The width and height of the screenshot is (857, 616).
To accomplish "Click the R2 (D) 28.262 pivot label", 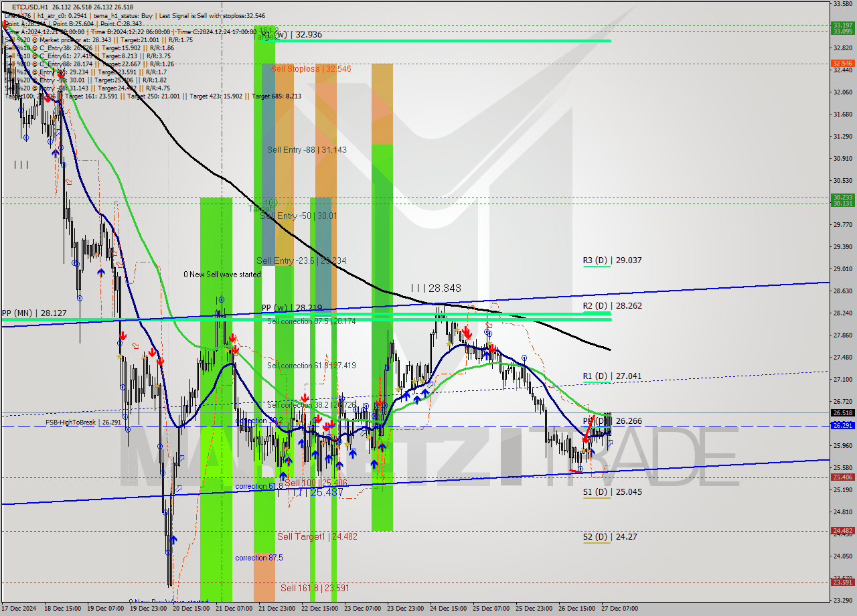I will 612,306.
